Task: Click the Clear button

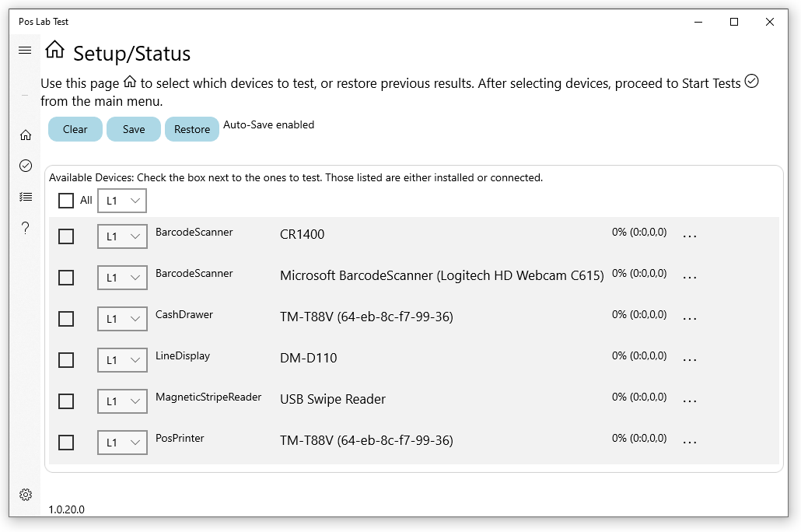Action: tap(75, 129)
